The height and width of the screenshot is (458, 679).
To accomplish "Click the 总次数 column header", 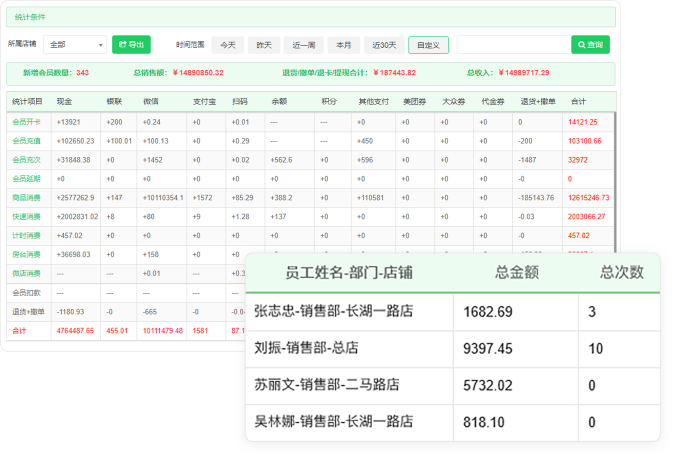I will pyautogui.click(x=622, y=273).
